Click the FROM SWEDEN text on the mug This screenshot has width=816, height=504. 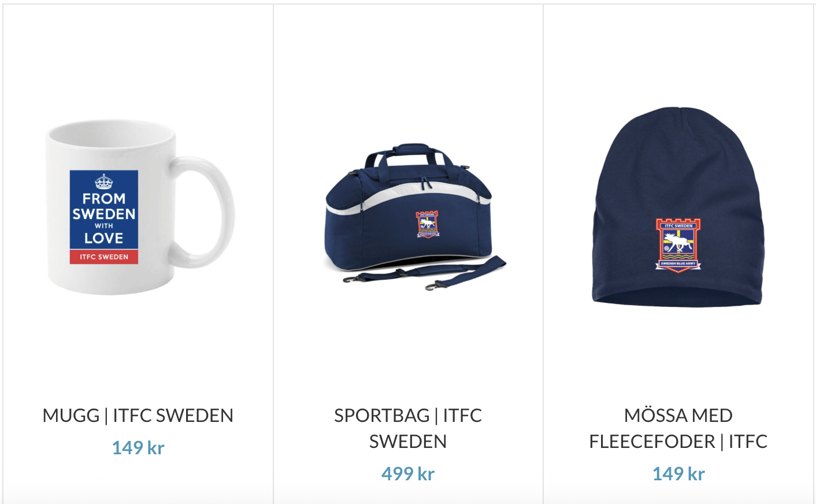tap(104, 206)
